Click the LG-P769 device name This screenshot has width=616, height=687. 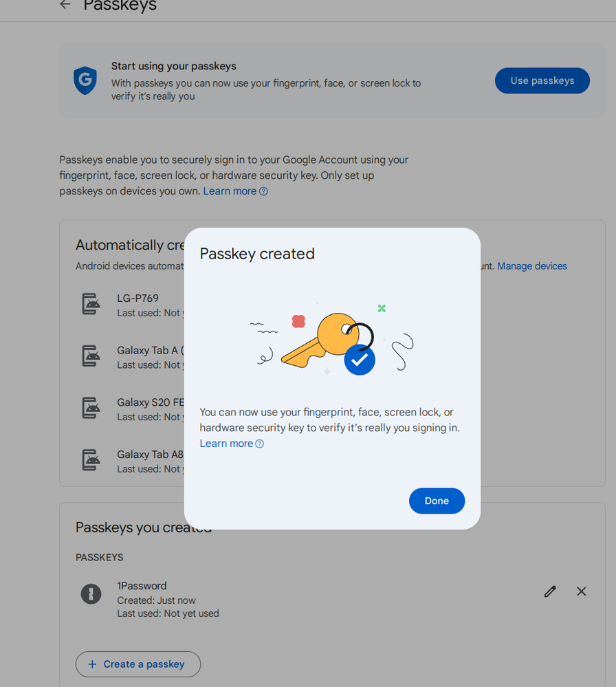[x=137, y=298]
